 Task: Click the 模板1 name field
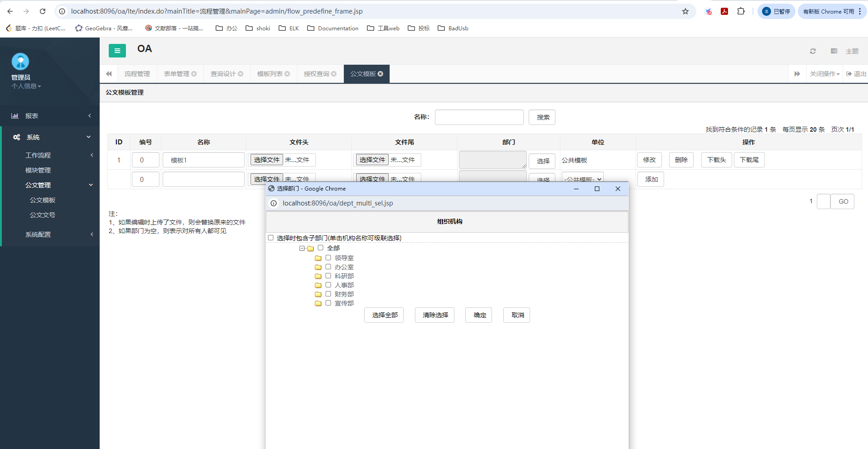click(x=204, y=160)
